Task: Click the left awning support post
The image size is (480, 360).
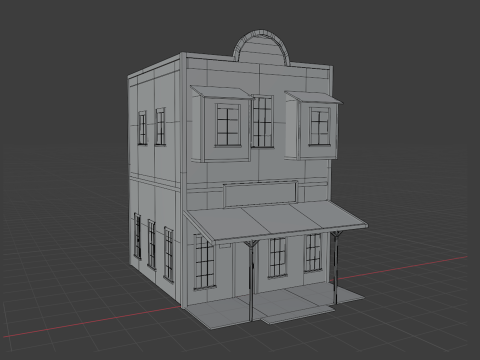Action: click(251, 281)
